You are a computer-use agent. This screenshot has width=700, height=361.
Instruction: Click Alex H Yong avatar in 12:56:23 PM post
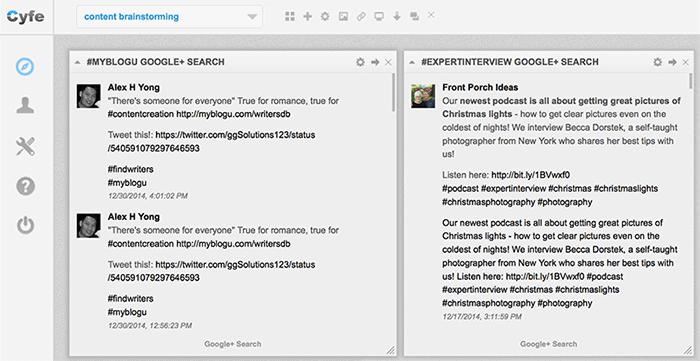(x=88, y=225)
